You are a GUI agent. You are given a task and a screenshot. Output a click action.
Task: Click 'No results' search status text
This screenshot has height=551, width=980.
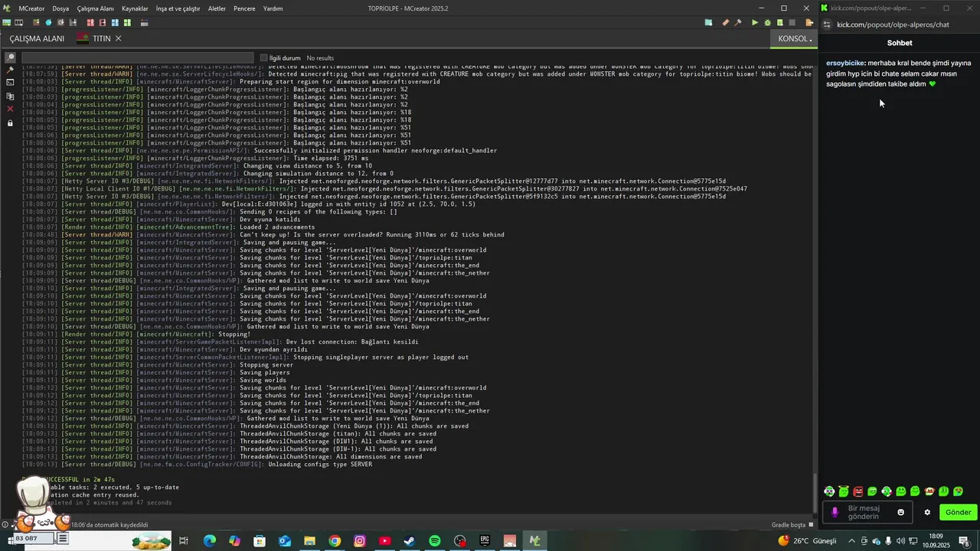(320, 58)
